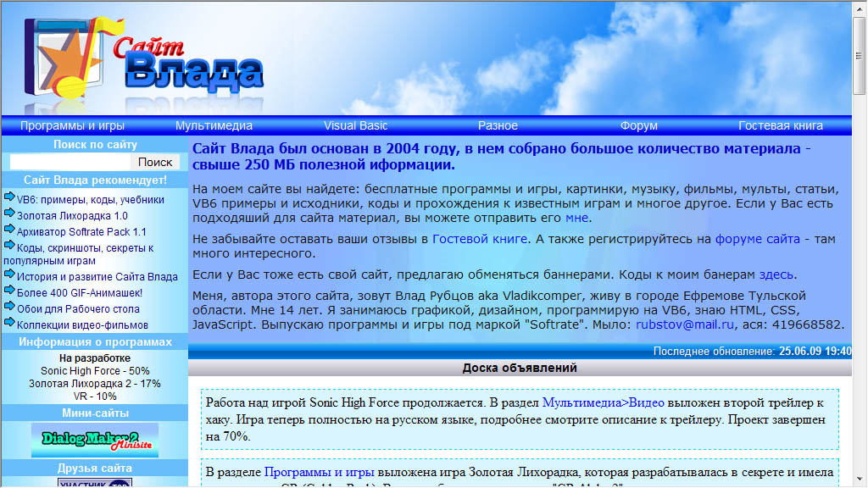Follow the форуме сайта link in the intro text
Viewport: 868px width, 488px height.
point(757,240)
